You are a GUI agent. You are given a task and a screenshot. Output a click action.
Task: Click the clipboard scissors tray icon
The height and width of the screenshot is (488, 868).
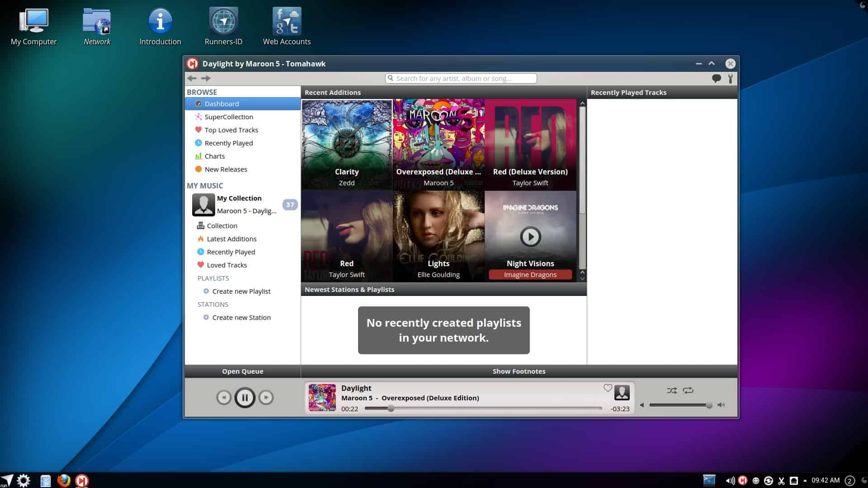click(781, 481)
